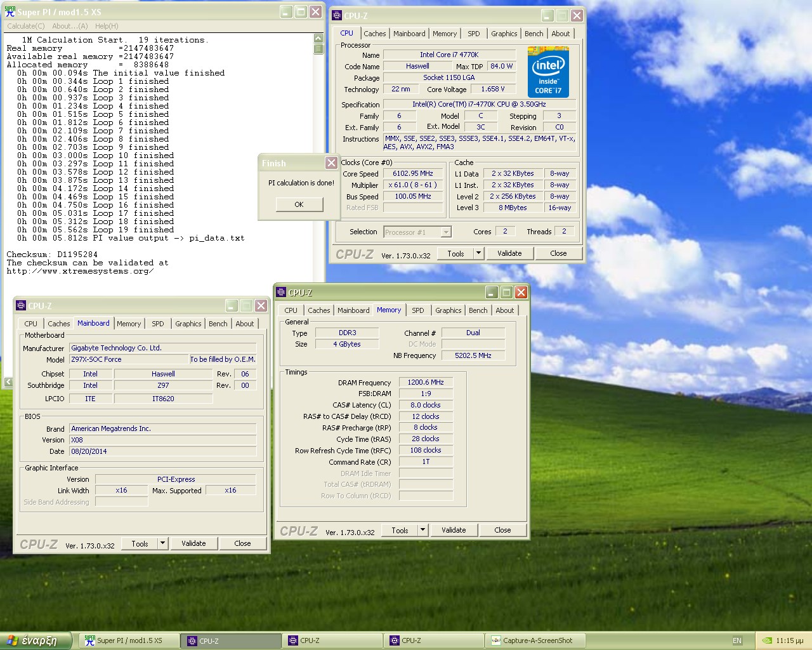Click the DRAM Frequency 1200.6 MHz field
The height and width of the screenshot is (650, 812).
click(x=426, y=382)
